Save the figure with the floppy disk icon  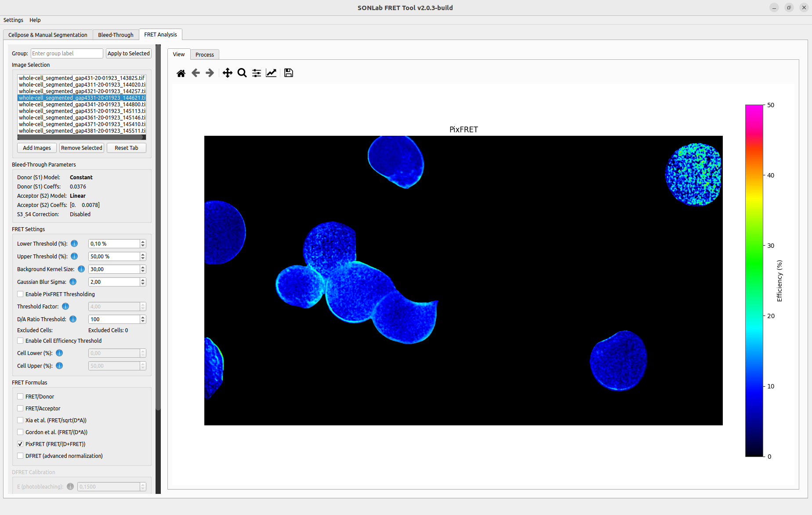coord(289,73)
